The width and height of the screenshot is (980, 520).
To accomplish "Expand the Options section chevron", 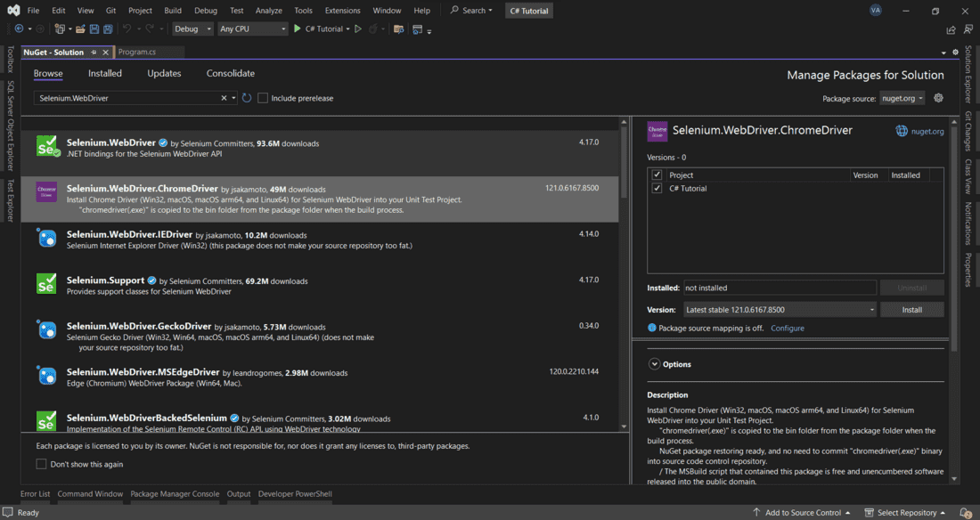I will (655, 364).
